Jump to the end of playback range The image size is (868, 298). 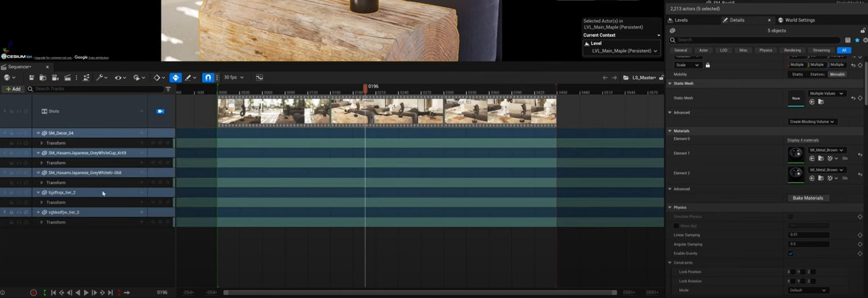tap(111, 293)
